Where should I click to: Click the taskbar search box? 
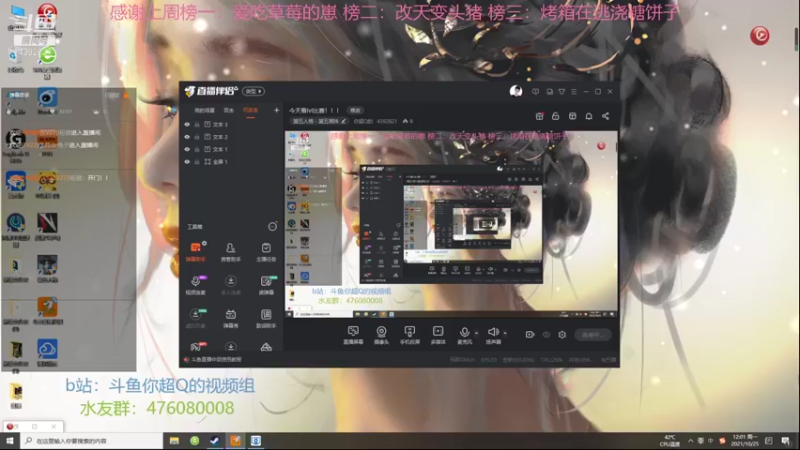(91, 441)
